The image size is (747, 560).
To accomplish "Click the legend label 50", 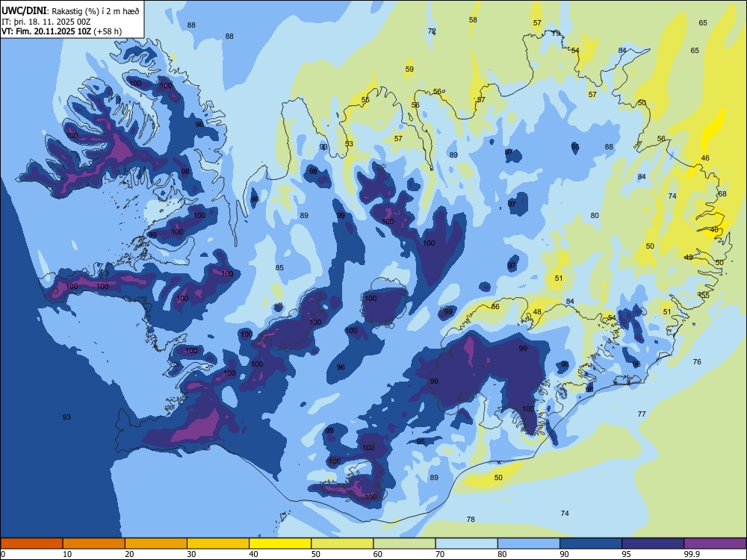I will click(316, 554).
